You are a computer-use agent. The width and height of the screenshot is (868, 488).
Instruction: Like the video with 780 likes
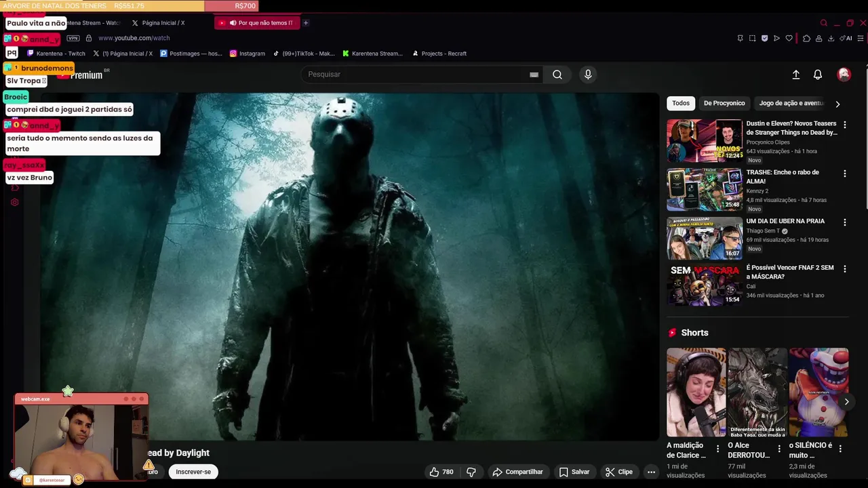pyautogui.click(x=441, y=472)
